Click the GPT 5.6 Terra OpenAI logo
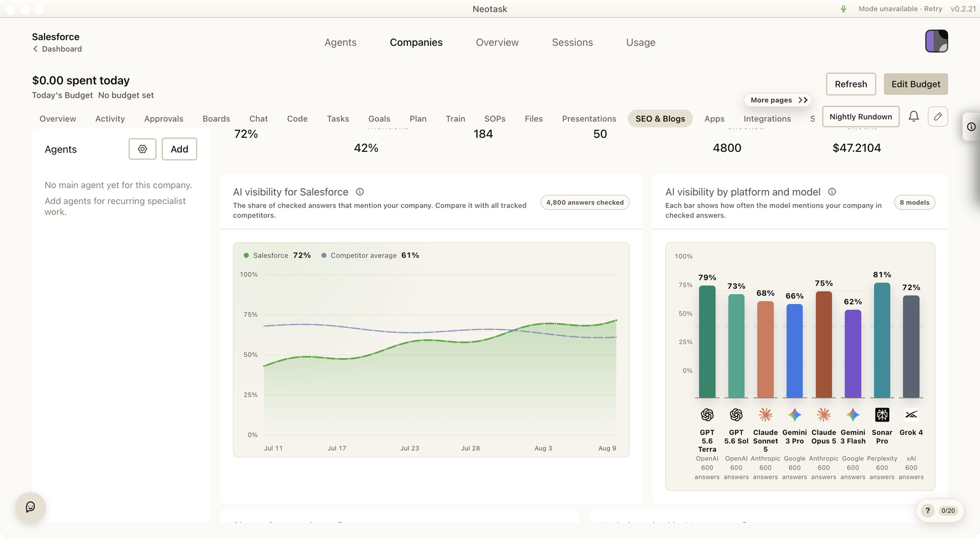The image size is (980, 538). [707, 415]
